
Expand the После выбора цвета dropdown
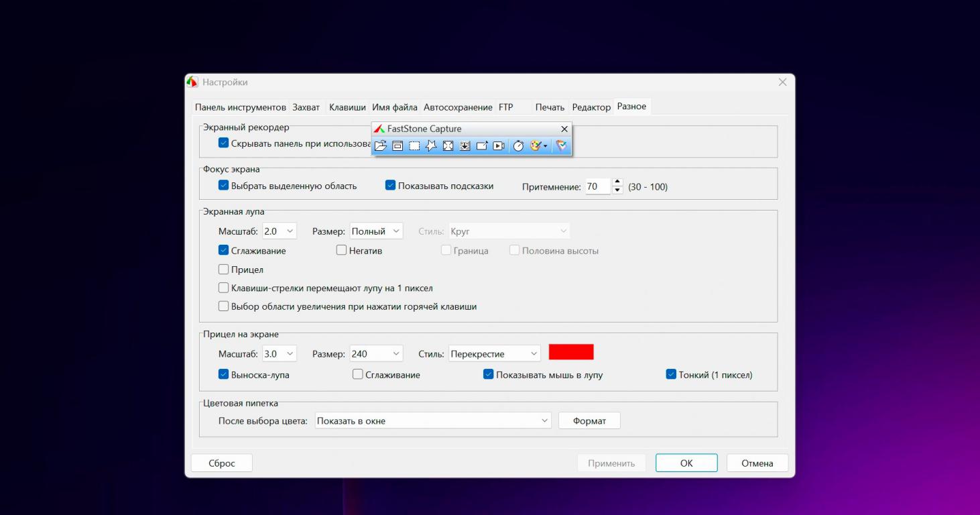(x=433, y=420)
